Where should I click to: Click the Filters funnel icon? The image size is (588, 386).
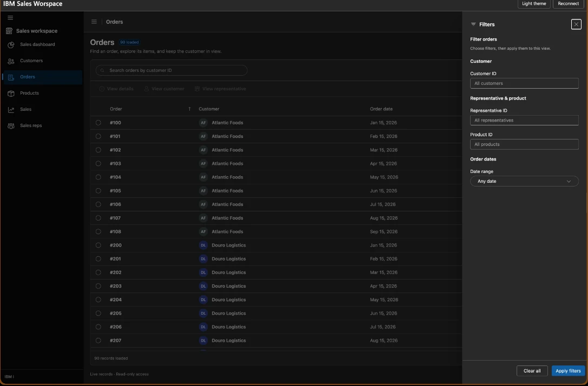coord(473,24)
